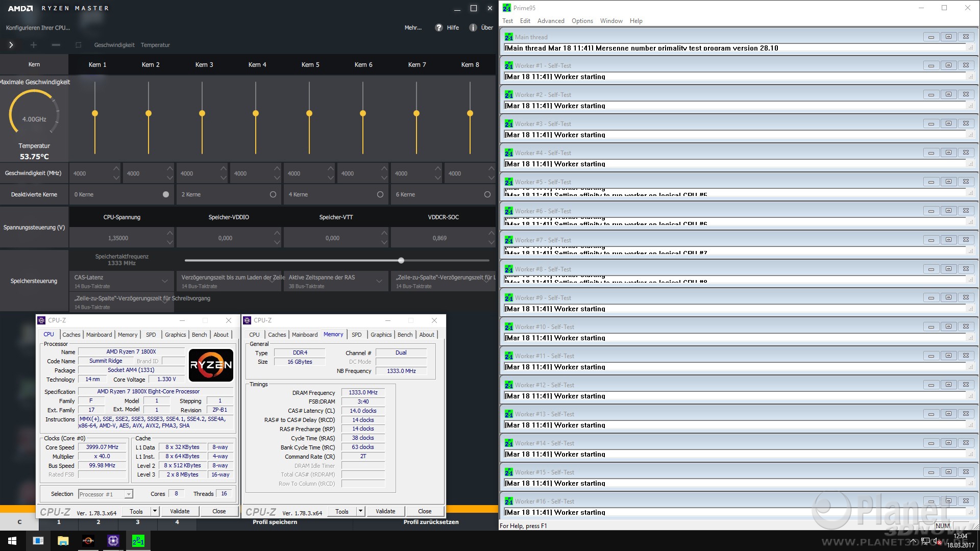This screenshot has width=980, height=551.
Task: Click the Prime95 title bar application icon
Action: click(507, 8)
